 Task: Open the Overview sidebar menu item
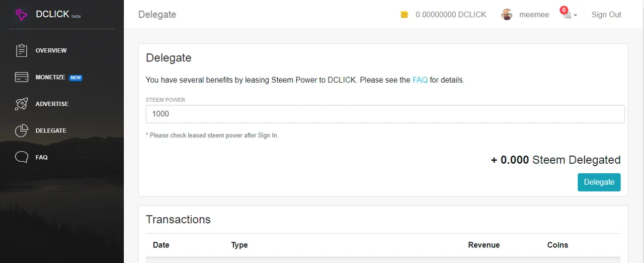pos(51,50)
